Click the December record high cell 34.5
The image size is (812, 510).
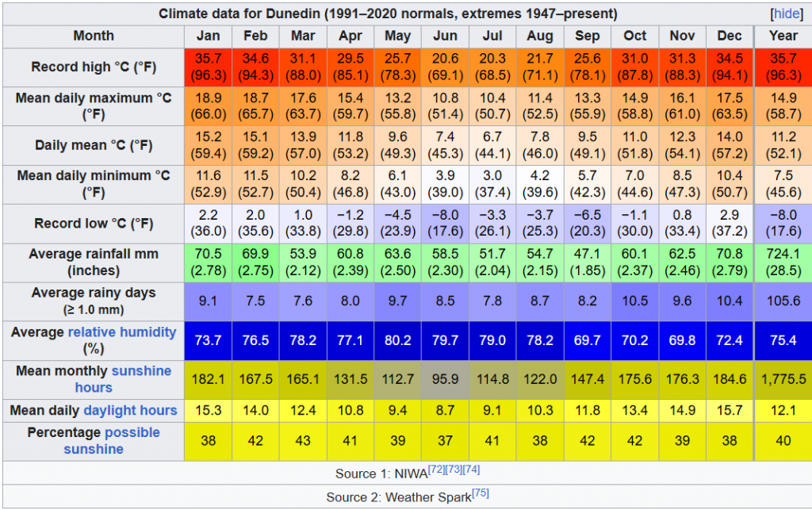[x=730, y=67]
